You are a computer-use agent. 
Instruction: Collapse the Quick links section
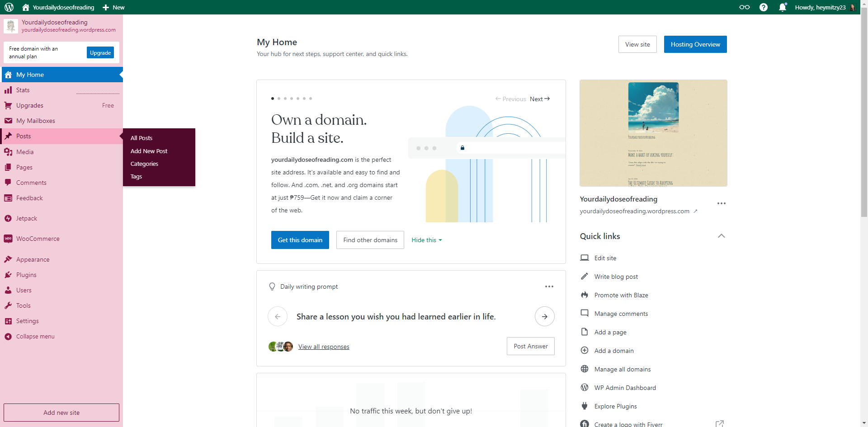(722, 236)
